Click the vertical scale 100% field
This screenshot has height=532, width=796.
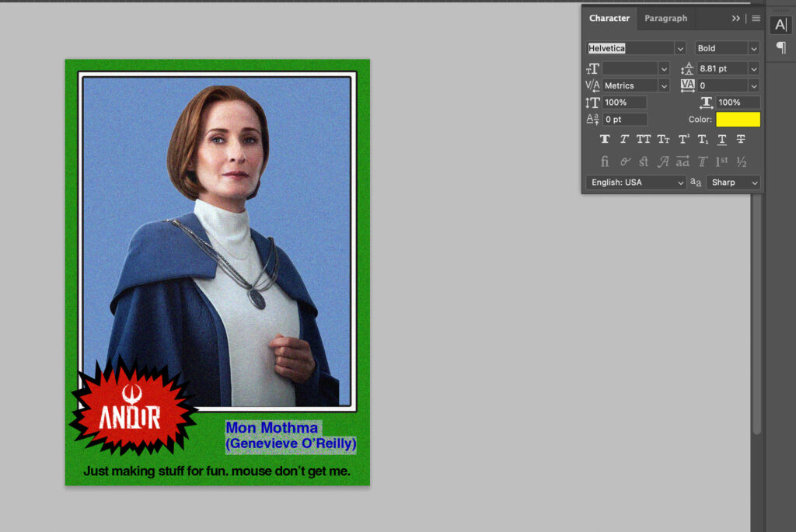point(624,103)
